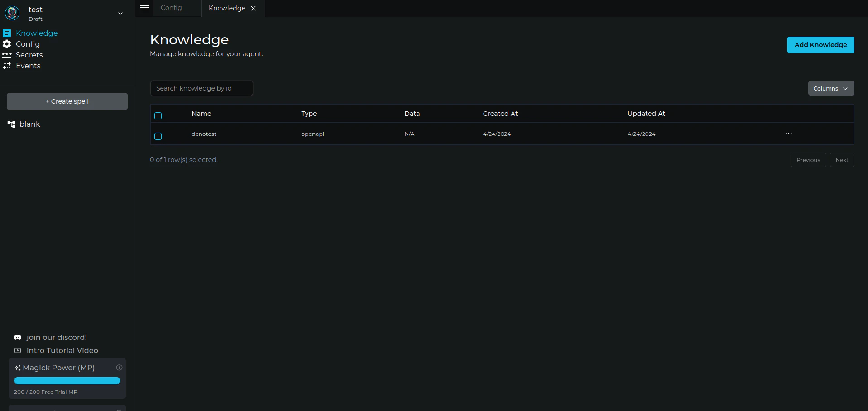Switch to the Config tab
Screen dimensions: 868x411
point(171,8)
